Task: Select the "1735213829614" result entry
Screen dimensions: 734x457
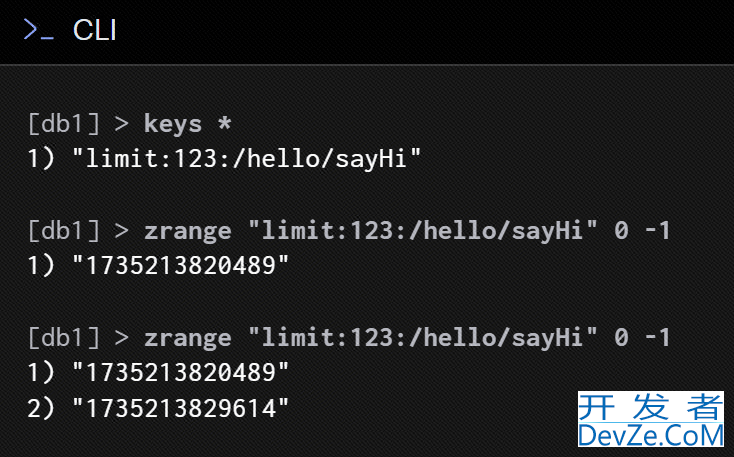Action: pyautogui.click(x=181, y=408)
